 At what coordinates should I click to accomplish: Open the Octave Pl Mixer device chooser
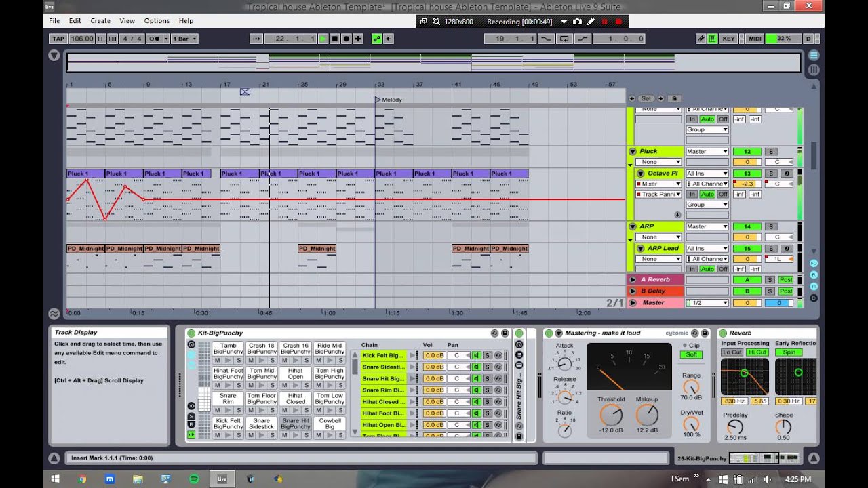(x=658, y=184)
